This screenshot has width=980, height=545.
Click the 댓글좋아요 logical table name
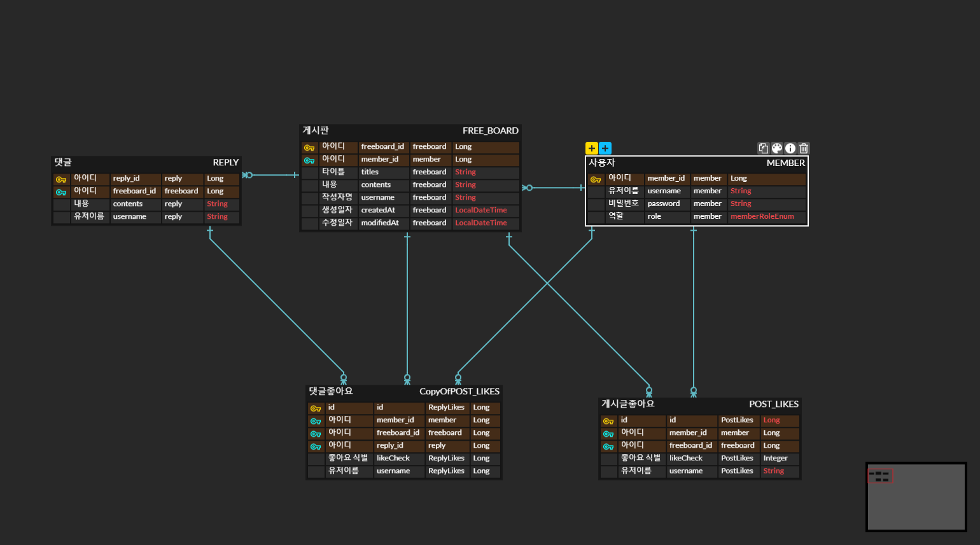pyautogui.click(x=331, y=391)
